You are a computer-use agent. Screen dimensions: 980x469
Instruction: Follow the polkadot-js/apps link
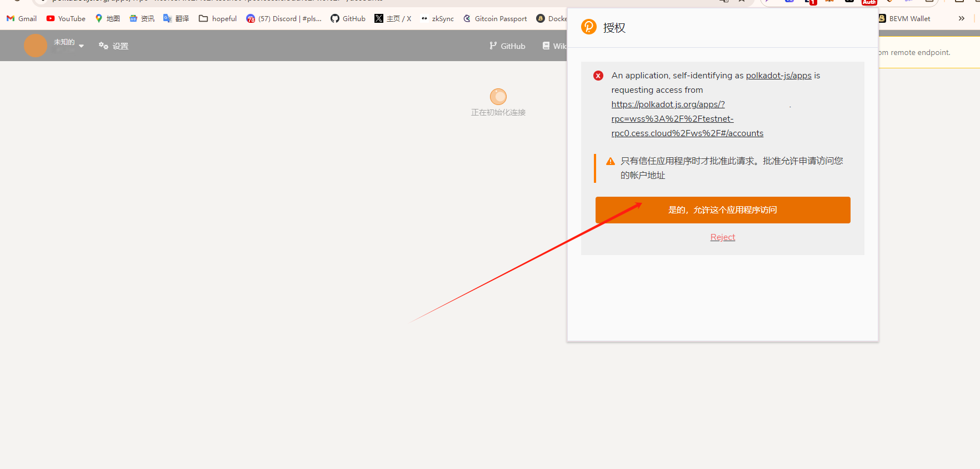coord(778,76)
